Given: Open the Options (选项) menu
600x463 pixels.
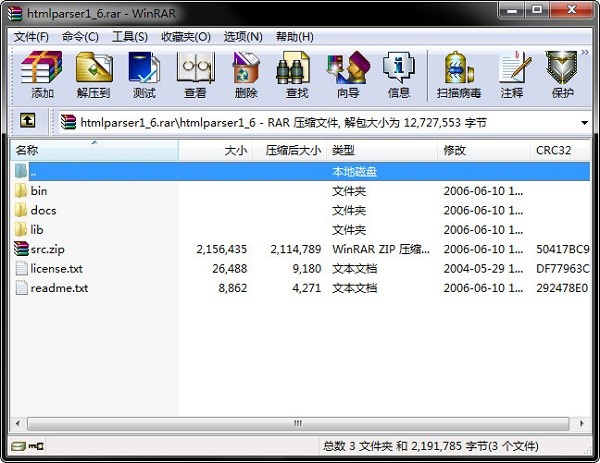Looking at the screenshot, I should tap(243, 37).
